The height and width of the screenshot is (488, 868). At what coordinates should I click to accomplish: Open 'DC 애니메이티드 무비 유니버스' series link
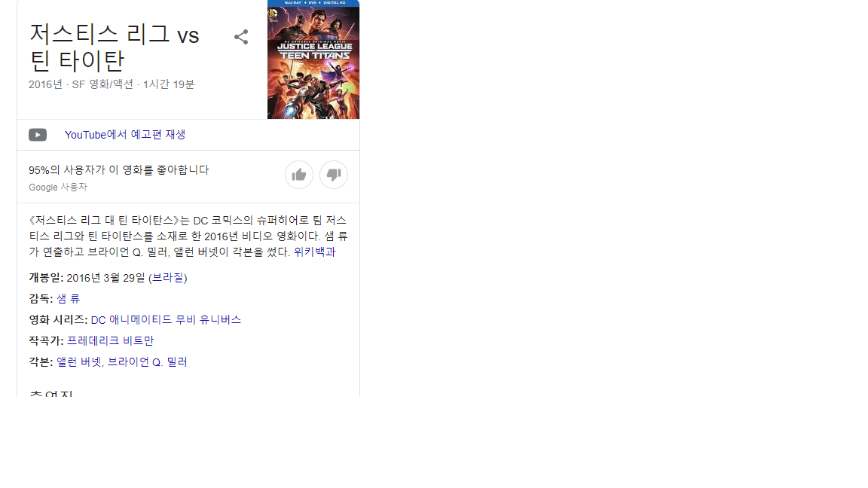pyautogui.click(x=166, y=320)
